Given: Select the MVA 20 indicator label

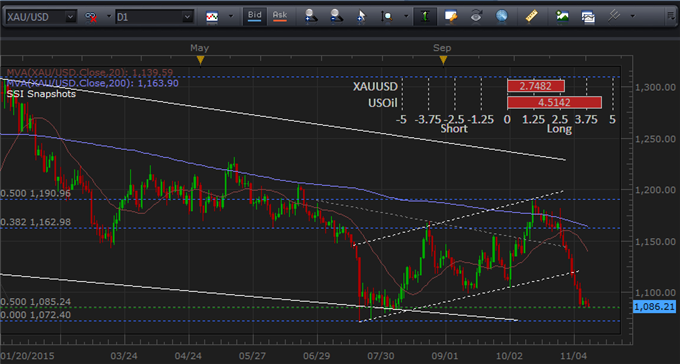Looking at the screenshot, I should 89,72.
